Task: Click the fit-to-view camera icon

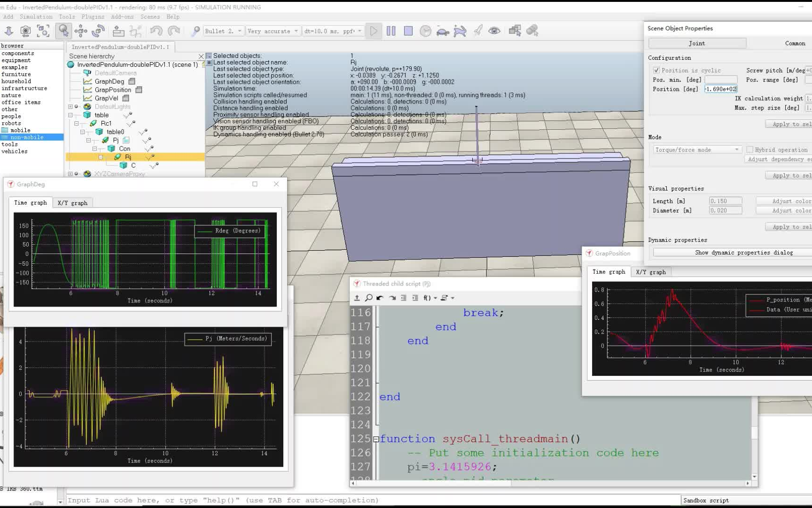Action: coord(43,31)
